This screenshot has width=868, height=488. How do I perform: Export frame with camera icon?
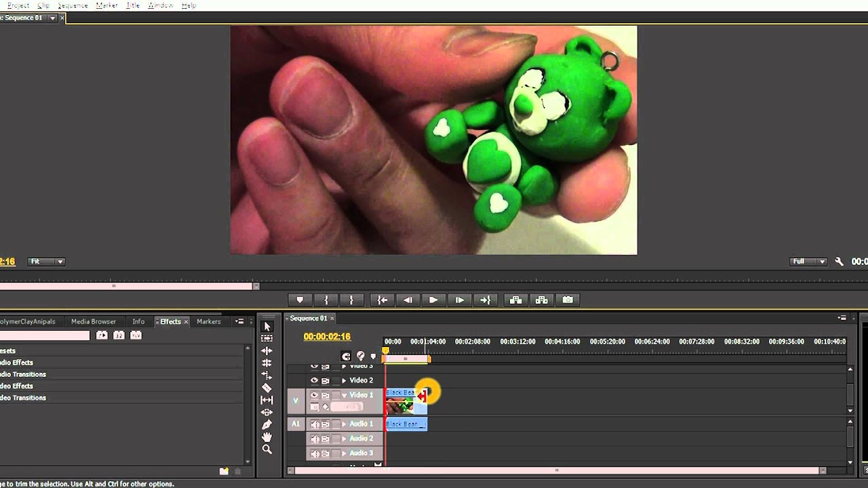pos(568,300)
